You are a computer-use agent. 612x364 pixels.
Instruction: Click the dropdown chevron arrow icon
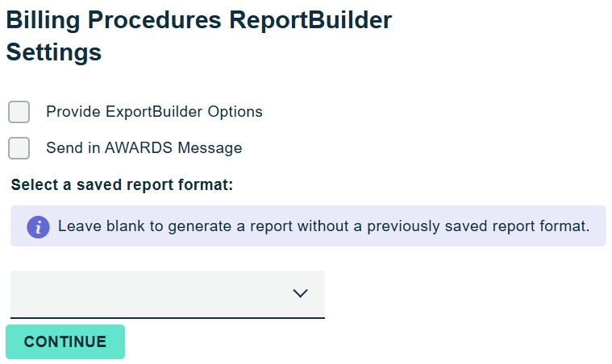(x=301, y=294)
